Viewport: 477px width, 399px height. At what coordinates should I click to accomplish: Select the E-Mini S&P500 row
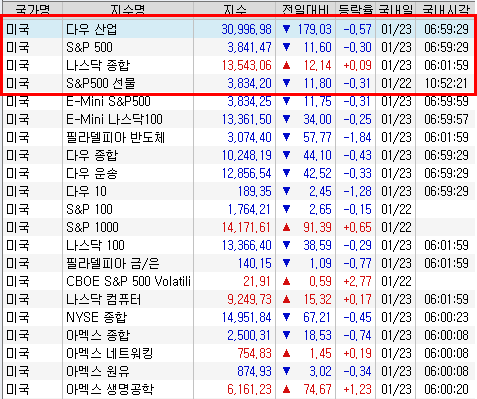point(239,101)
